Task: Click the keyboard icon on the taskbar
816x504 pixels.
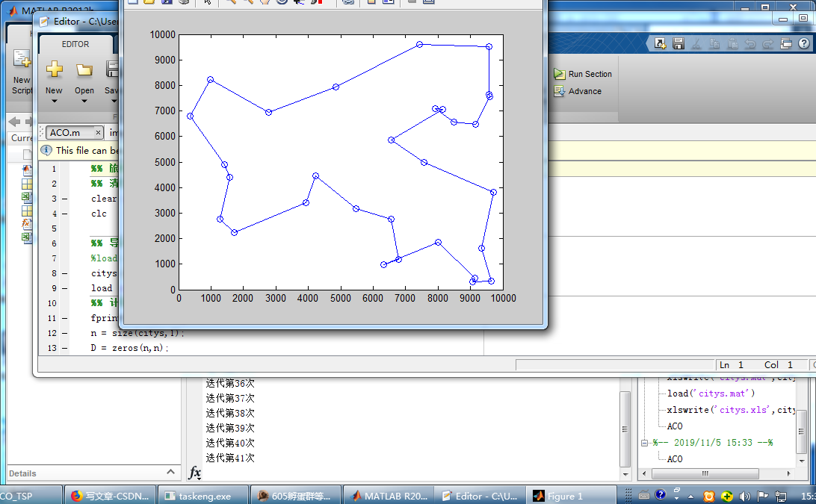Action: tap(643, 496)
